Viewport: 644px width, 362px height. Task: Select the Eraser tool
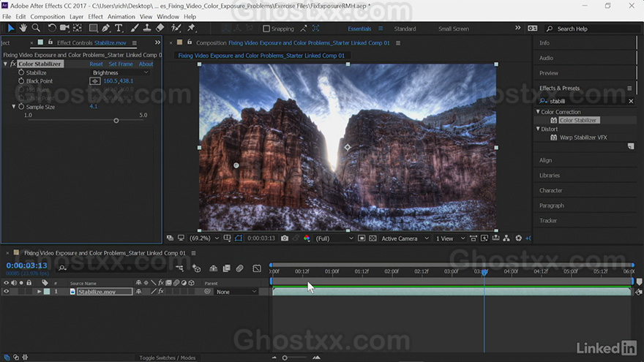pyautogui.click(x=160, y=28)
